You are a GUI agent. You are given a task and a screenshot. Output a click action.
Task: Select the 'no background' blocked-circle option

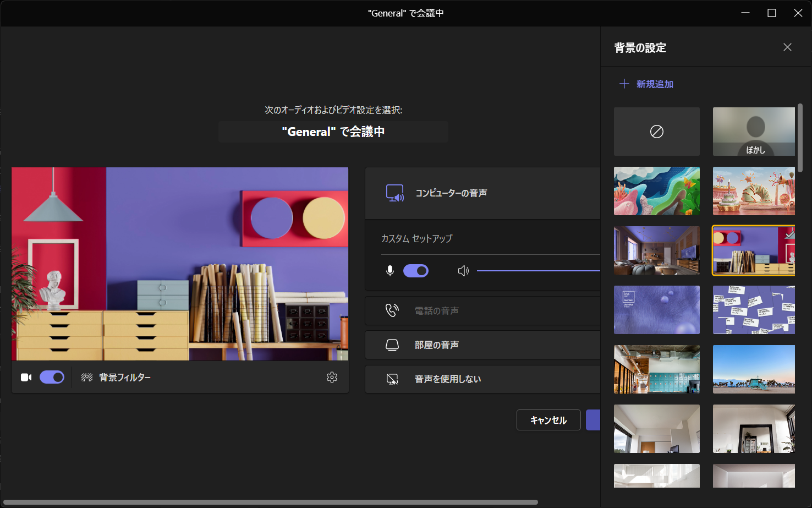pos(656,131)
